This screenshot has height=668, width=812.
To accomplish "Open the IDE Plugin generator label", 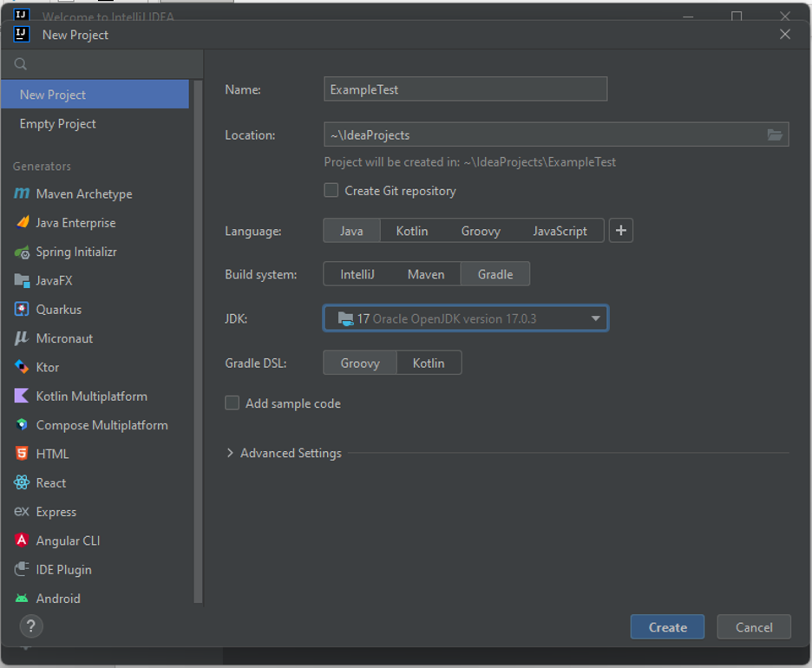I will coord(63,570).
